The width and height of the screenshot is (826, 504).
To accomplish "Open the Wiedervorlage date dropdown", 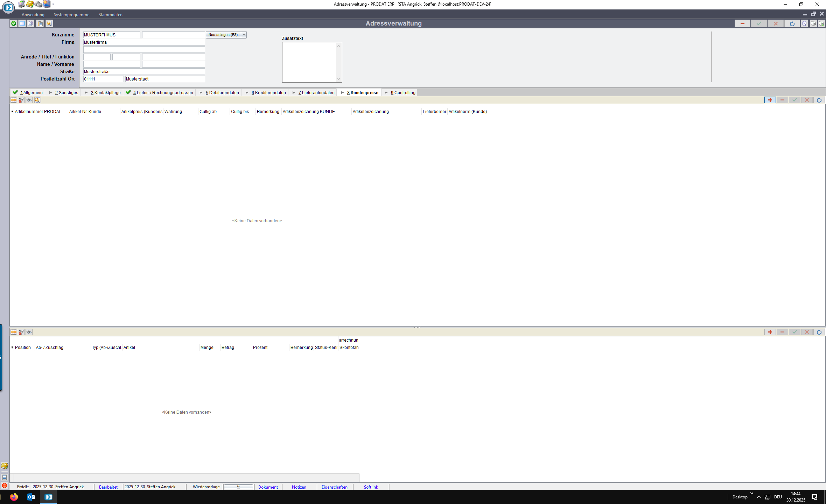I will coord(238,487).
